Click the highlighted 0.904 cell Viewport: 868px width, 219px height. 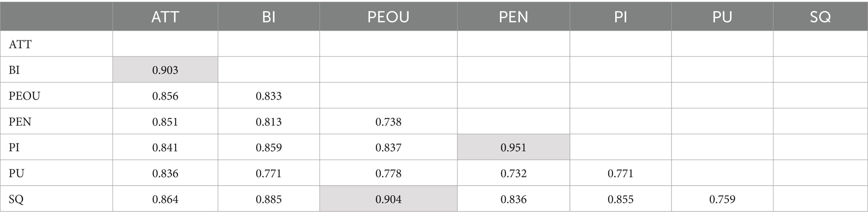(388, 199)
